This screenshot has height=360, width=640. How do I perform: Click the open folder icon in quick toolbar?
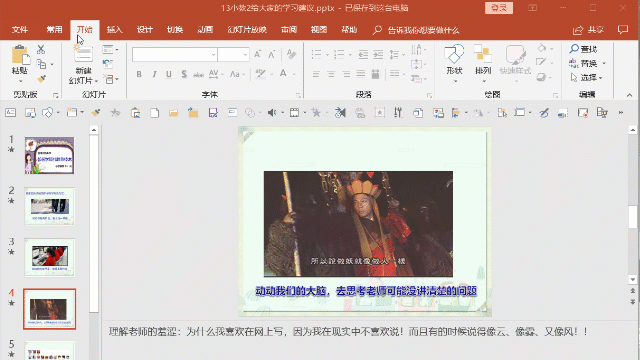173,113
